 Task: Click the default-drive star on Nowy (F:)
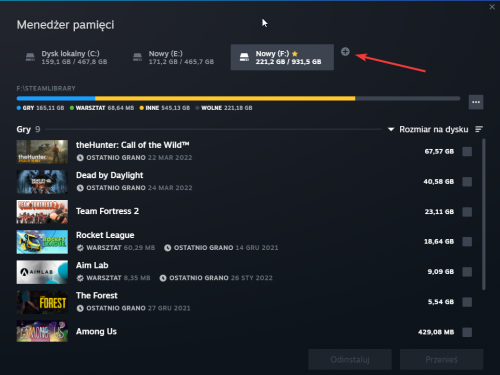click(x=295, y=54)
